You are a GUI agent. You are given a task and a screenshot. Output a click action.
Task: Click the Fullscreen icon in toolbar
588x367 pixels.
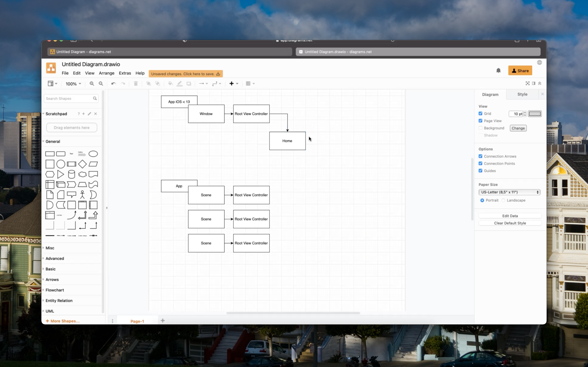[527, 83]
